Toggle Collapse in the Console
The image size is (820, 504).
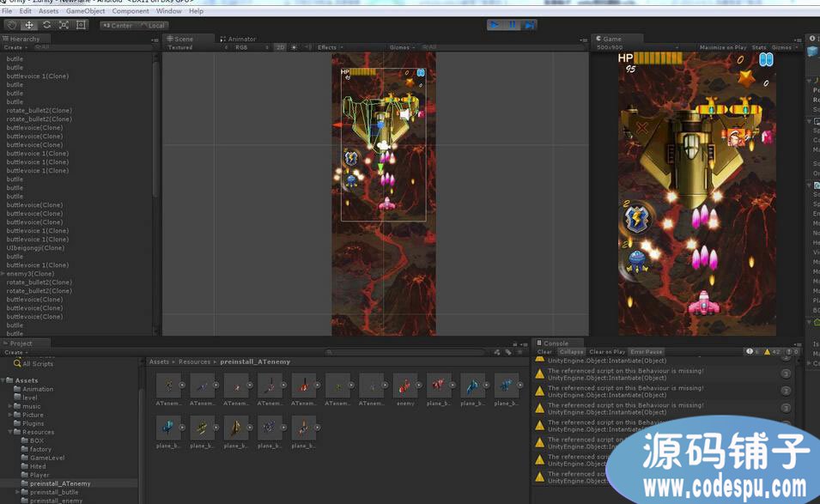coord(572,352)
